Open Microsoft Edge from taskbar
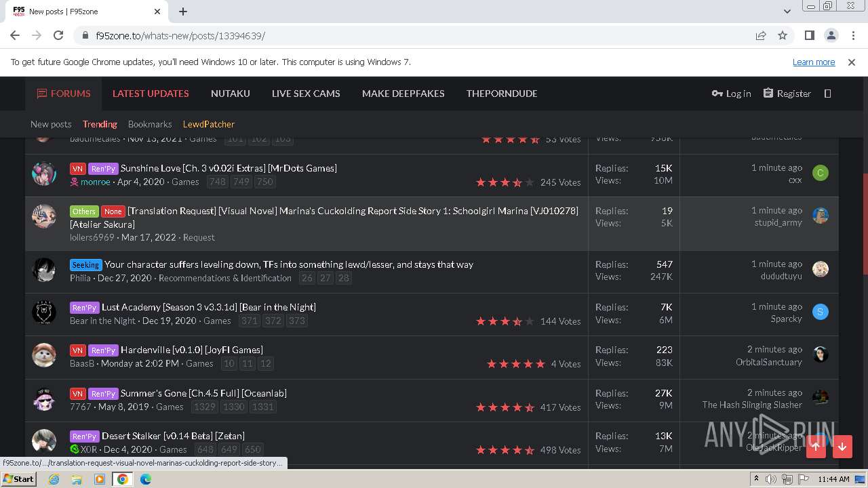 point(145,479)
